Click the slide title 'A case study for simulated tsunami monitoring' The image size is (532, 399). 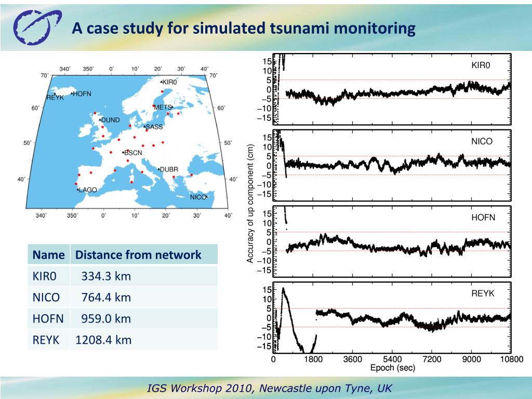244,28
